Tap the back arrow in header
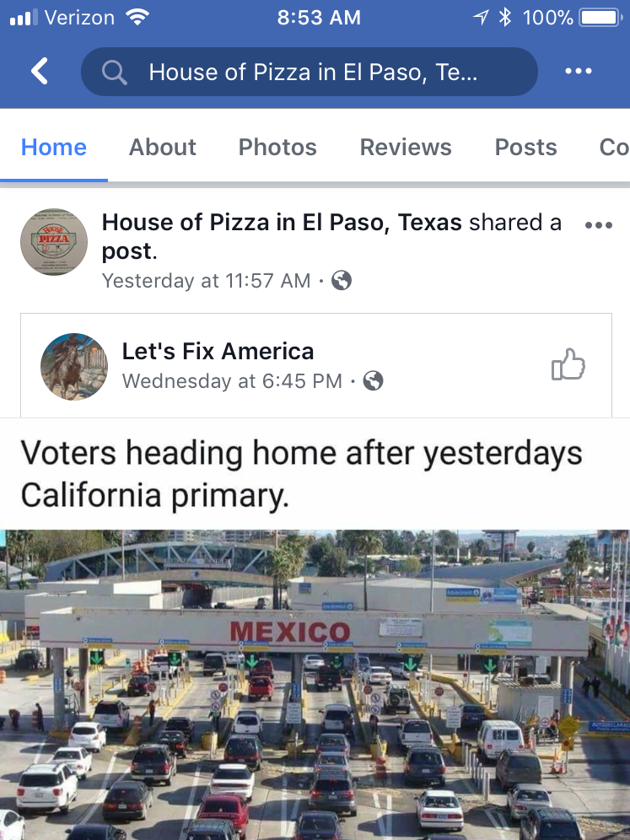 coord(40,72)
